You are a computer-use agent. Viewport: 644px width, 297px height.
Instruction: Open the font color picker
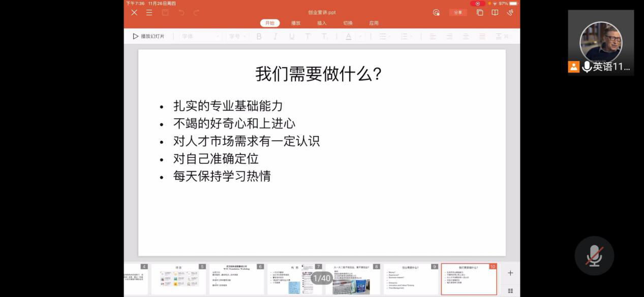(351, 37)
